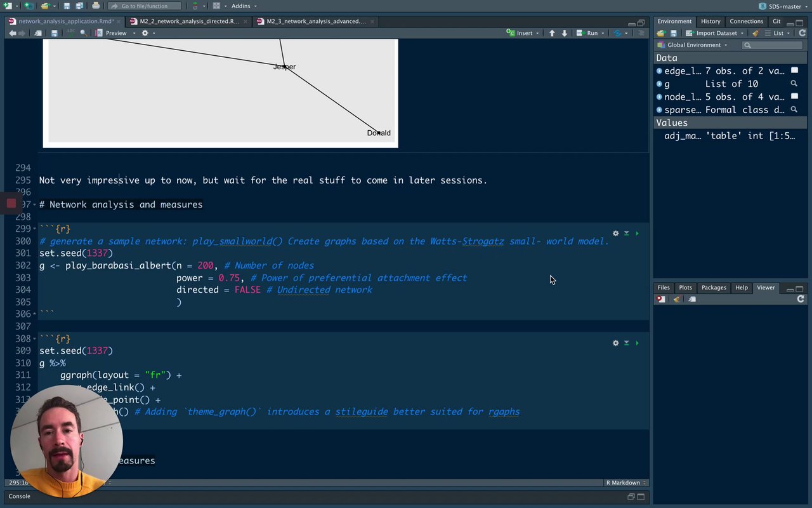This screenshot has height=508, width=812.
Task: Expand the sparse formal class object
Action: pyautogui.click(x=660, y=110)
